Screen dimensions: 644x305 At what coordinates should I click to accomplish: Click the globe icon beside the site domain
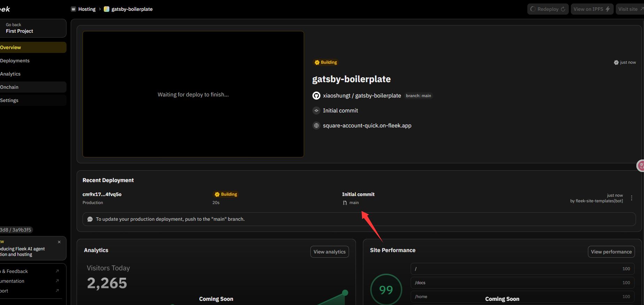tap(316, 126)
